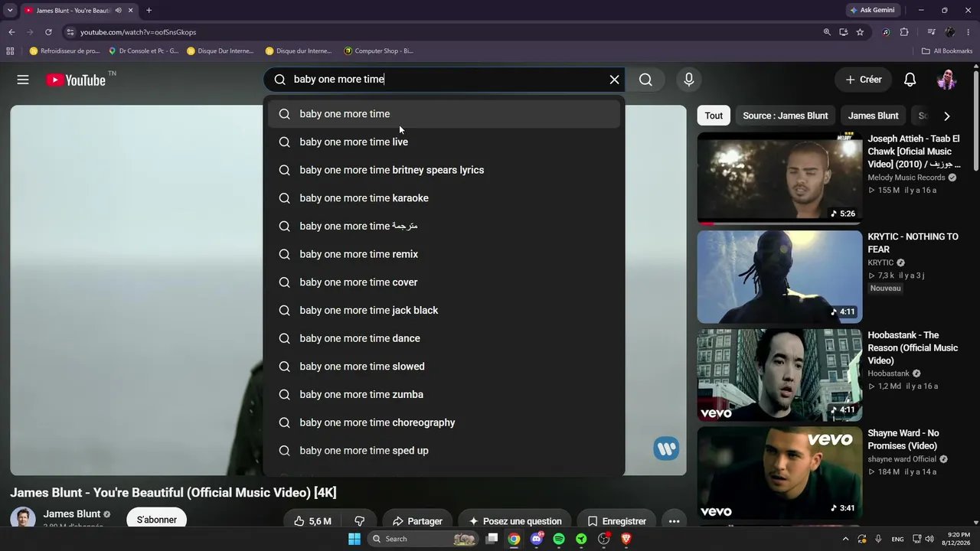The width and height of the screenshot is (980, 551).
Task: Dislike the video with thumbs-down
Action: pyautogui.click(x=359, y=521)
